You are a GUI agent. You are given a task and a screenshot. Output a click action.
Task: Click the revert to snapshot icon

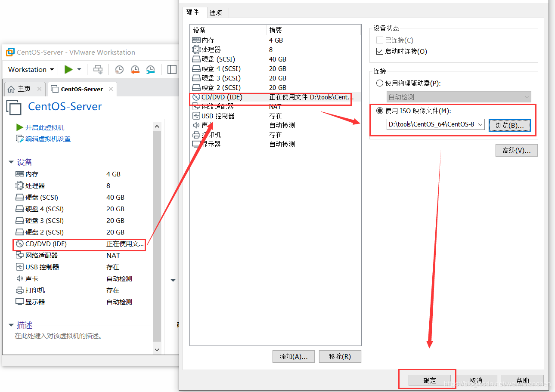[x=135, y=69]
